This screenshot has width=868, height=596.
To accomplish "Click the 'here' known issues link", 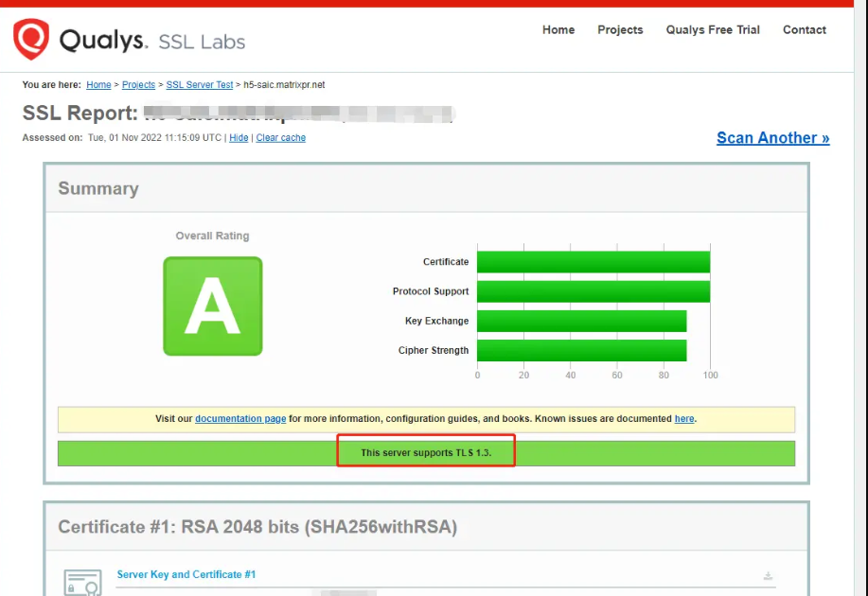I will point(684,419).
